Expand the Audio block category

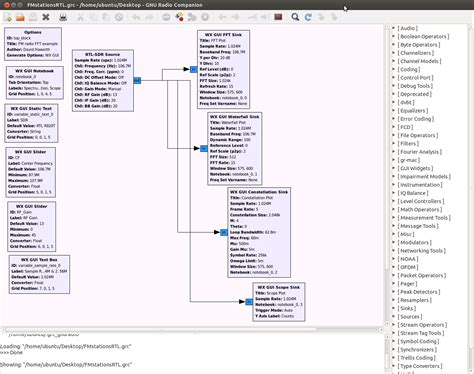point(407,28)
